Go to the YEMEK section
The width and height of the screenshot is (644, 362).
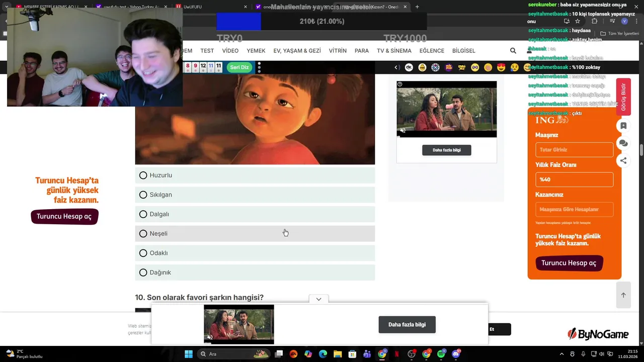[256, 51]
